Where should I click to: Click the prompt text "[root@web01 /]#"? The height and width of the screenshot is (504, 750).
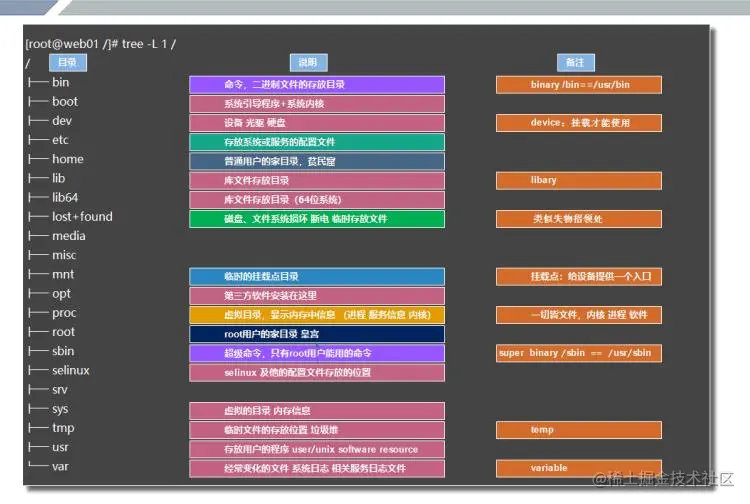[72, 44]
